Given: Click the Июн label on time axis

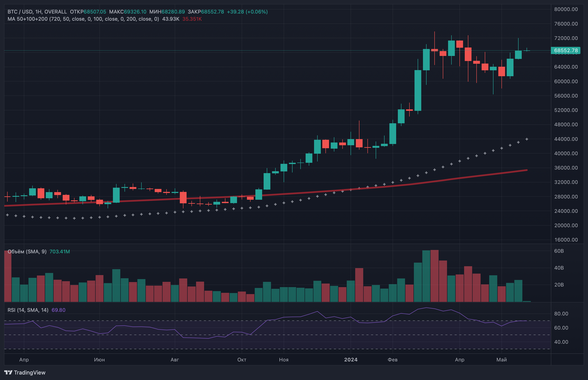Looking at the screenshot, I should pyautogui.click(x=99, y=360).
